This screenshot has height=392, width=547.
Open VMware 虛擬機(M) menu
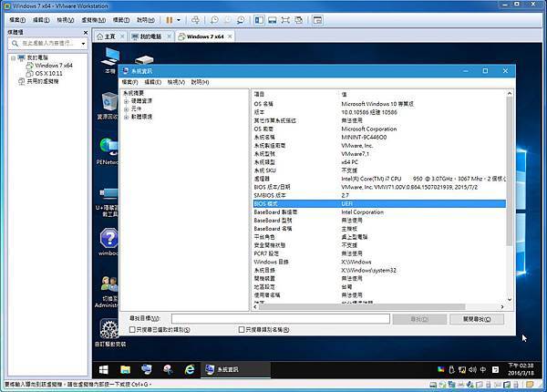[x=94, y=20]
